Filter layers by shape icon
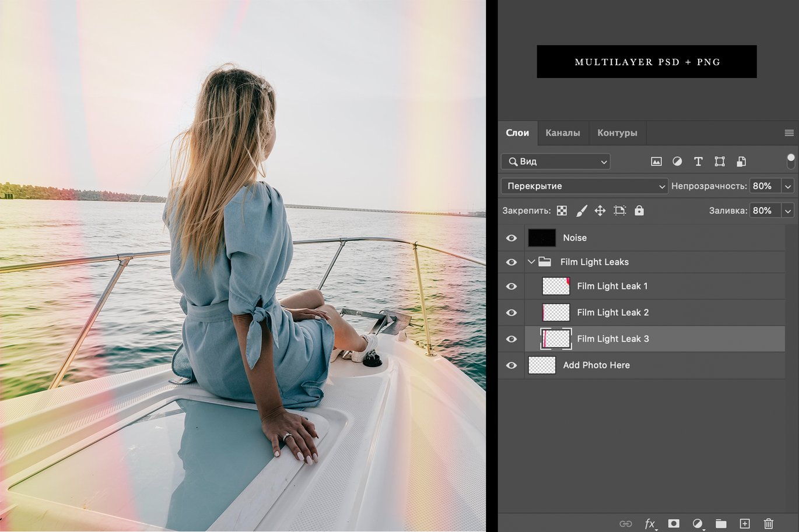 pos(720,161)
